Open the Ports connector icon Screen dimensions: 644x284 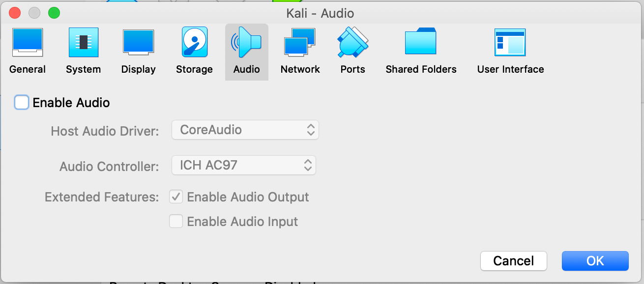coord(352,43)
